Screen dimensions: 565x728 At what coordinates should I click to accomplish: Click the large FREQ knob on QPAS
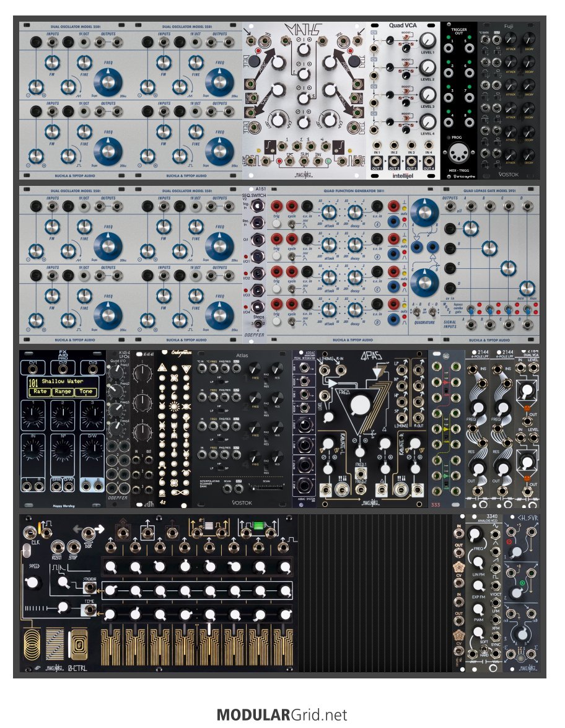tap(360, 405)
